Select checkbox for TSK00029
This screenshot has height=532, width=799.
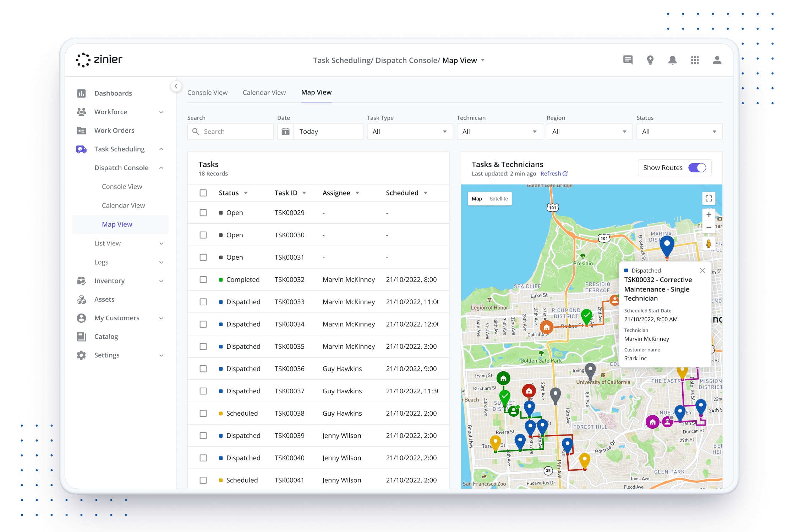click(x=203, y=213)
